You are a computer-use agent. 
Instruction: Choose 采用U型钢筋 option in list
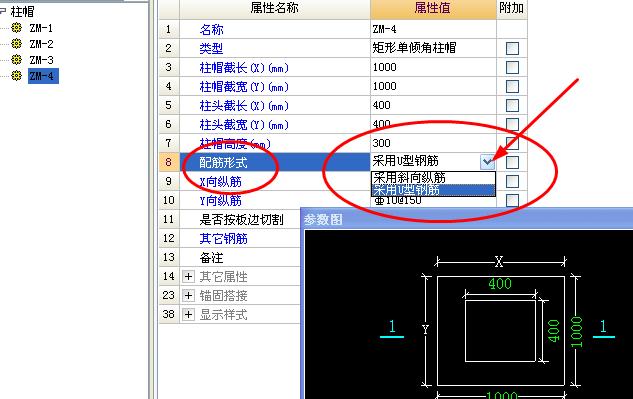(433, 190)
